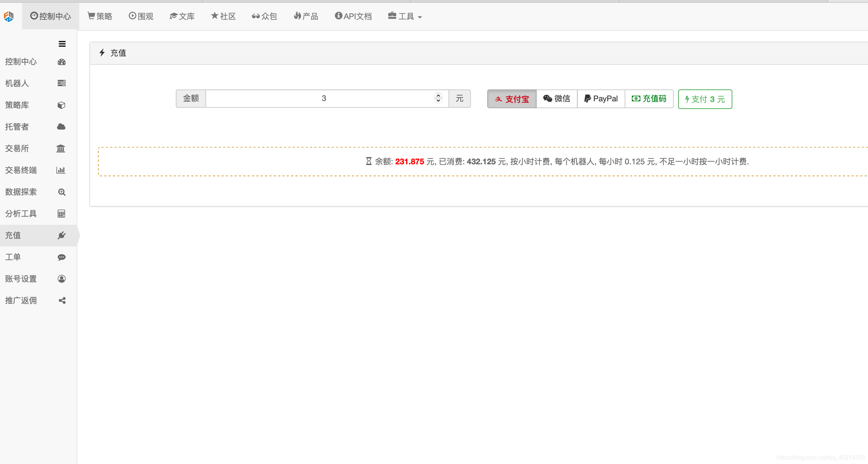Open 交易终端 in the sidebar

[38, 170]
